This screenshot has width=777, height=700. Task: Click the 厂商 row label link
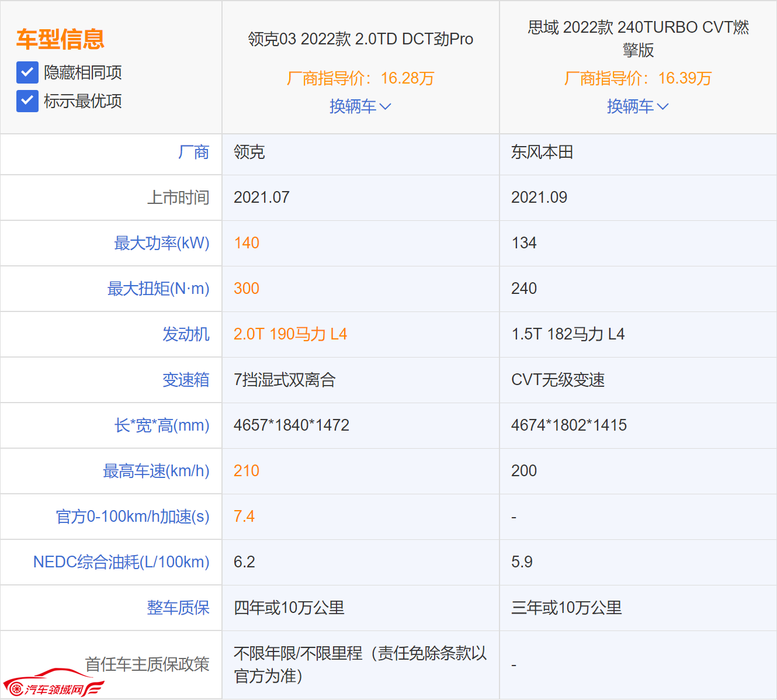pos(193,152)
